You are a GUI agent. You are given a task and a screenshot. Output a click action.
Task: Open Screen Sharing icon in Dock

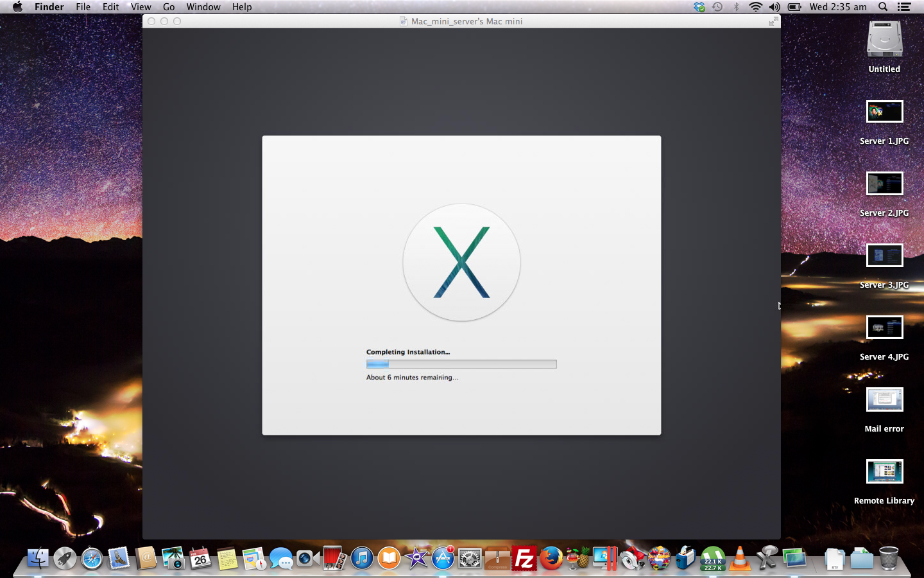click(x=794, y=558)
